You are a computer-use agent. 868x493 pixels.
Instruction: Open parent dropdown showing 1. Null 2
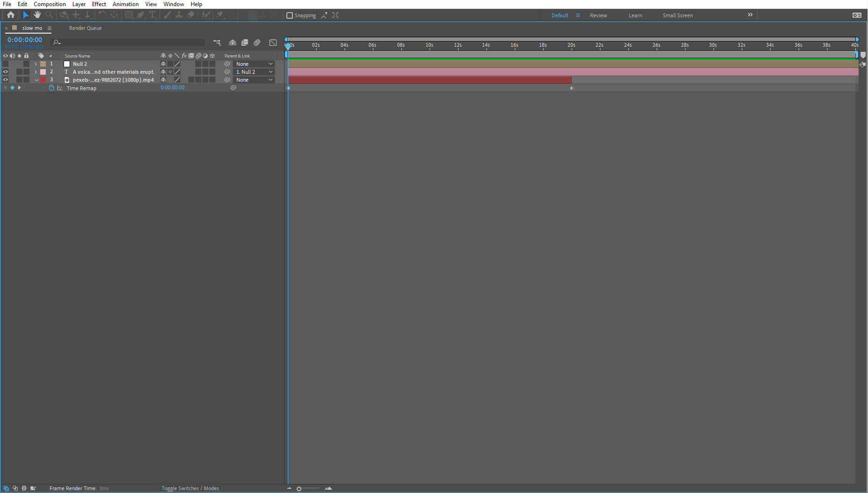tap(254, 72)
